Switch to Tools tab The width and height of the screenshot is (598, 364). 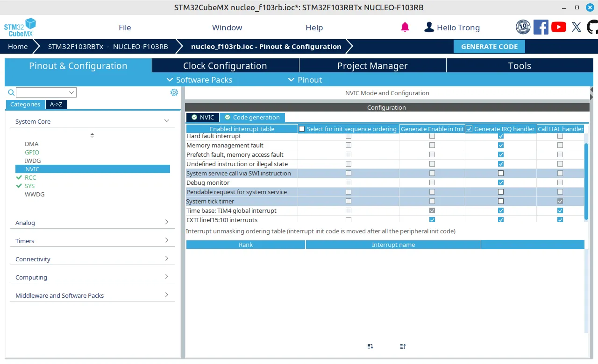click(x=520, y=66)
